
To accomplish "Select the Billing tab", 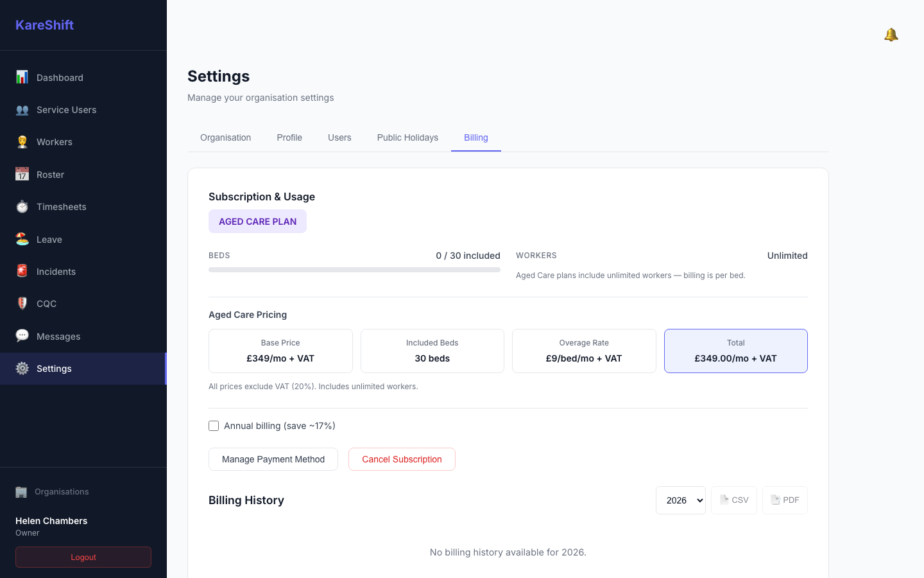I will pos(476,137).
